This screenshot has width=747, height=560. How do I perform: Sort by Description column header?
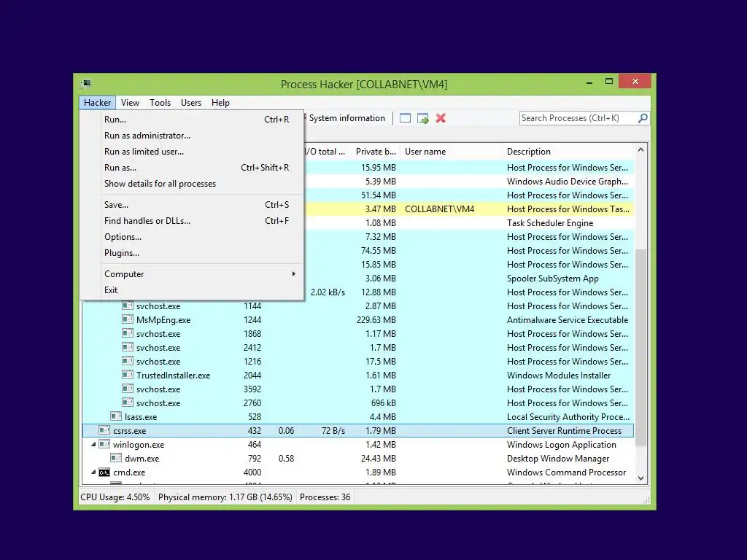pyautogui.click(x=568, y=152)
